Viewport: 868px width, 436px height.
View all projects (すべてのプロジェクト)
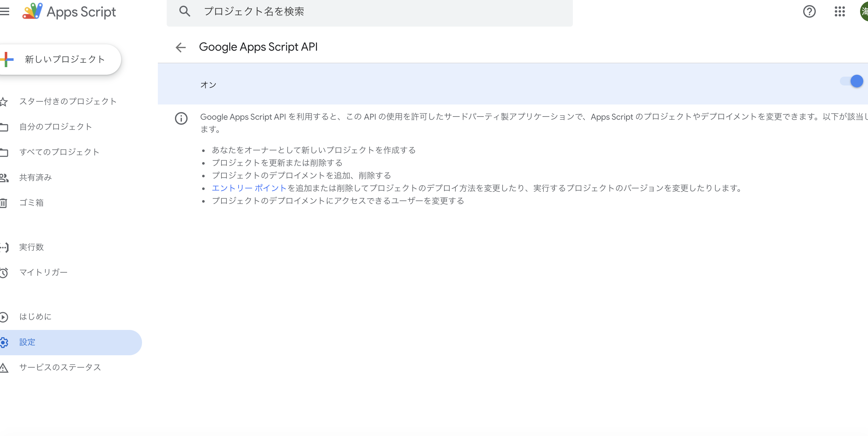click(59, 152)
